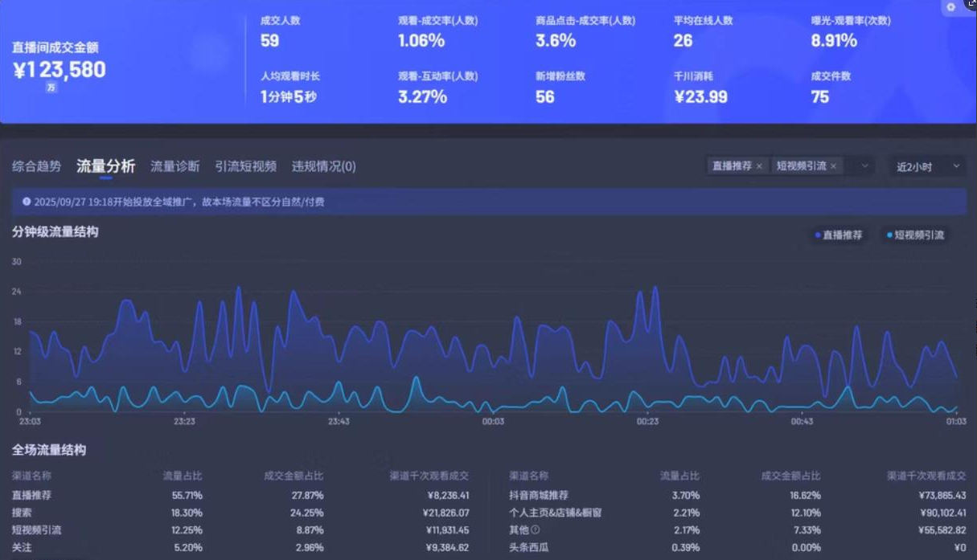Open the 近2小时 time range dropdown
This screenshot has height=560, width=977.
[x=926, y=166]
